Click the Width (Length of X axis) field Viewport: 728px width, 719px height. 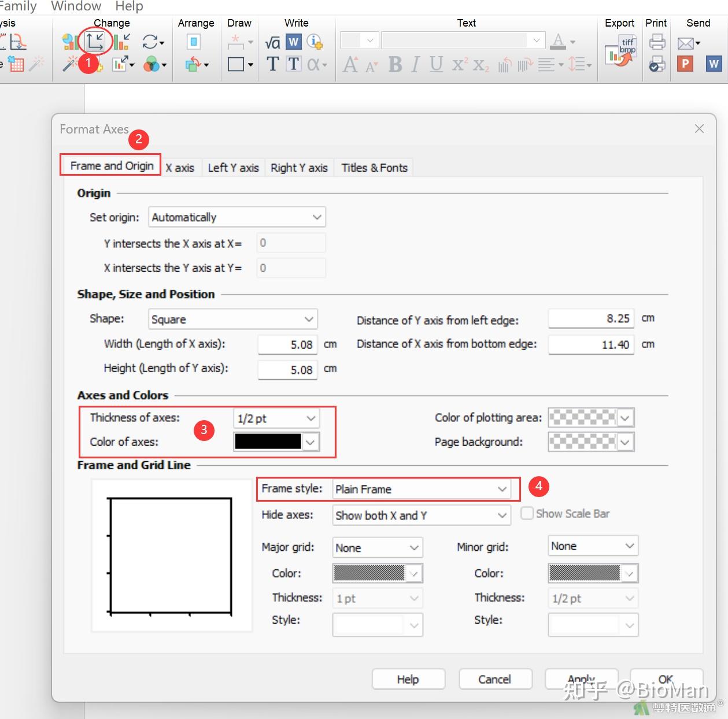tap(287, 344)
